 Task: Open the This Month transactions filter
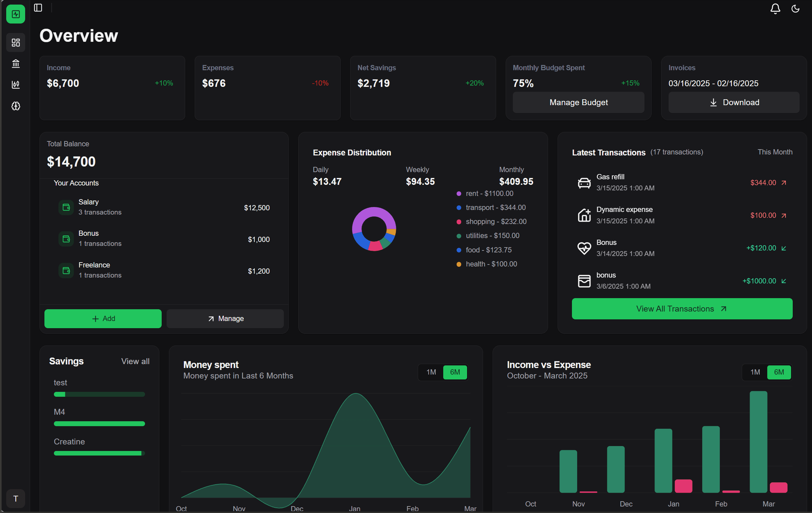click(x=775, y=152)
